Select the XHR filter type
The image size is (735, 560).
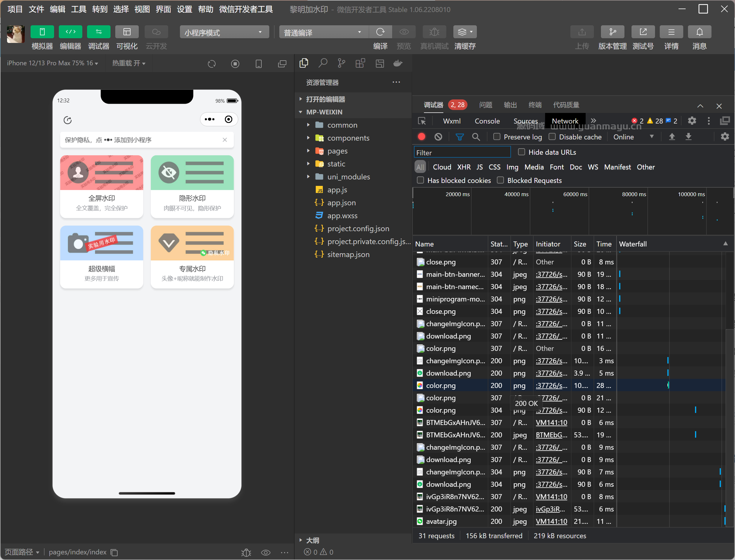(463, 167)
